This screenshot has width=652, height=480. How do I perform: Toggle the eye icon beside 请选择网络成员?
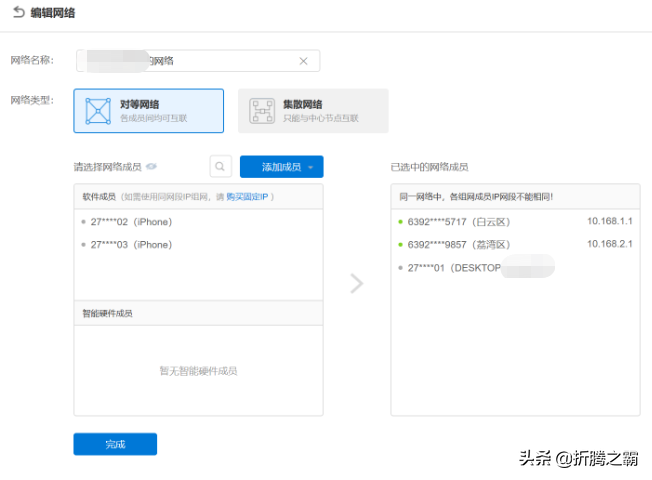click(x=151, y=167)
